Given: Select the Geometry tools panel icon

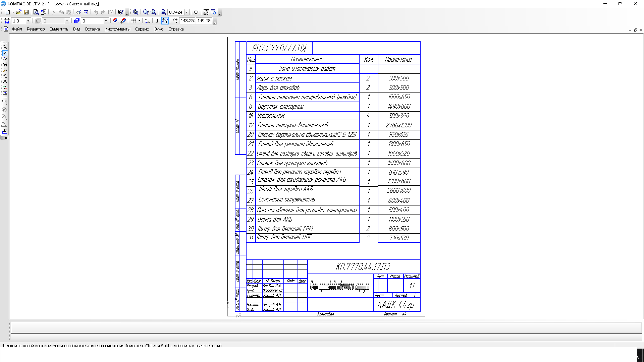Looking at the screenshot, I should [x=5, y=47].
